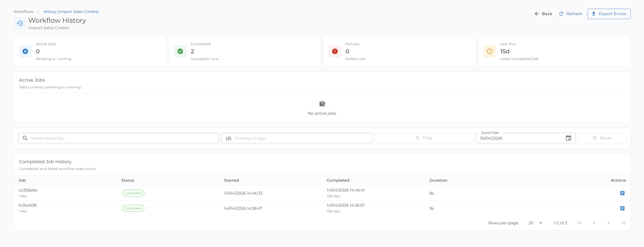The width and height of the screenshot is (644, 247).
Task: Click the Workflow History page title
Action: (x=57, y=20)
